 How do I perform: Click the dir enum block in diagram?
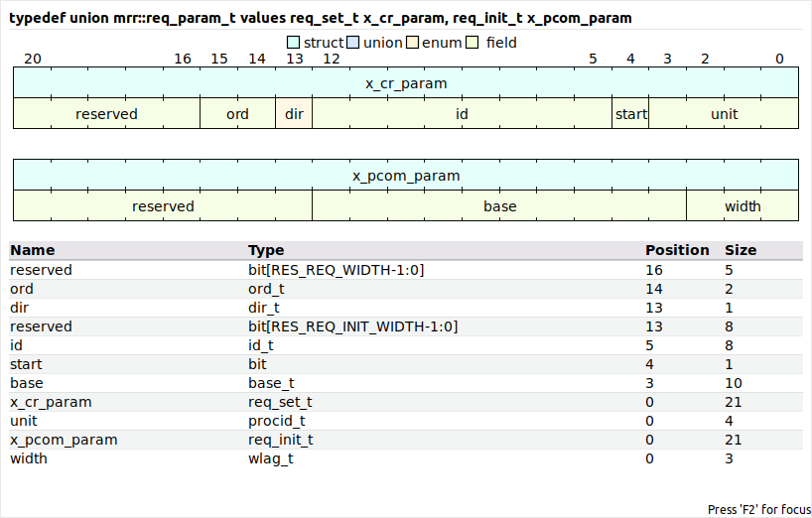[x=294, y=114]
